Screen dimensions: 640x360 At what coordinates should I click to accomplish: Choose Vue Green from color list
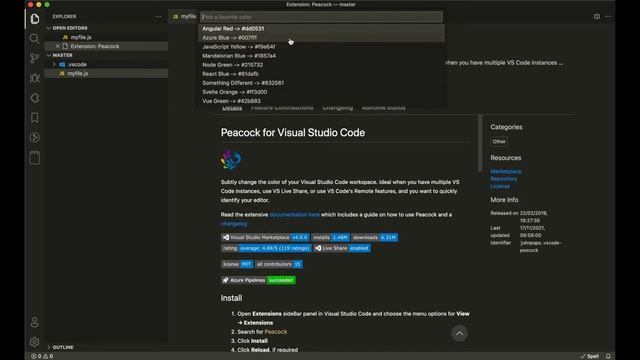[x=321, y=101]
